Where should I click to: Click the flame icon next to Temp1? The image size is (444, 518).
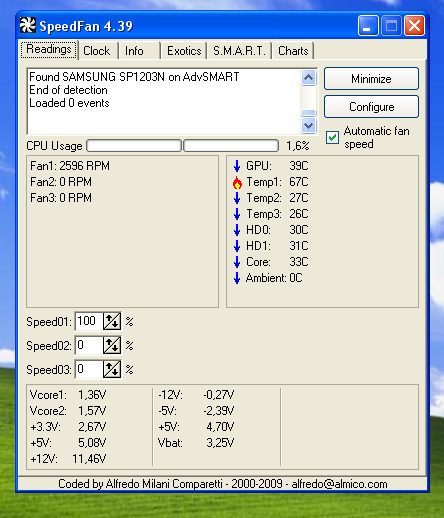(x=237, y=183)
